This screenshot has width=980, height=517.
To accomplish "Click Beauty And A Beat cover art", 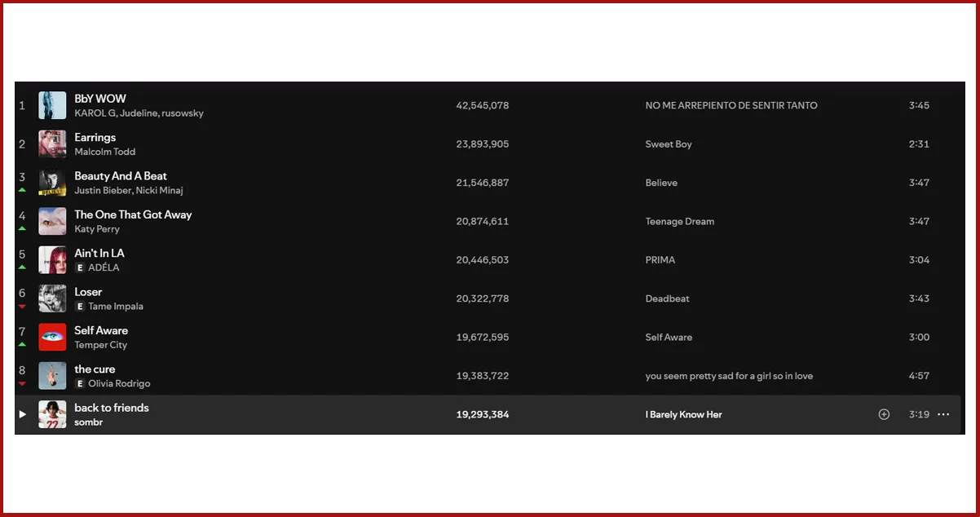I will (x=52, y=183).
